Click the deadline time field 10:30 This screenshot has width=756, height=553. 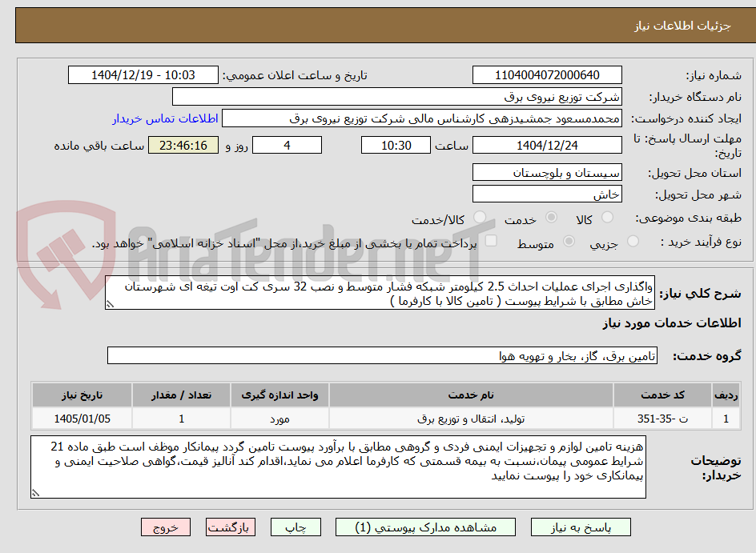pos(396,145)
